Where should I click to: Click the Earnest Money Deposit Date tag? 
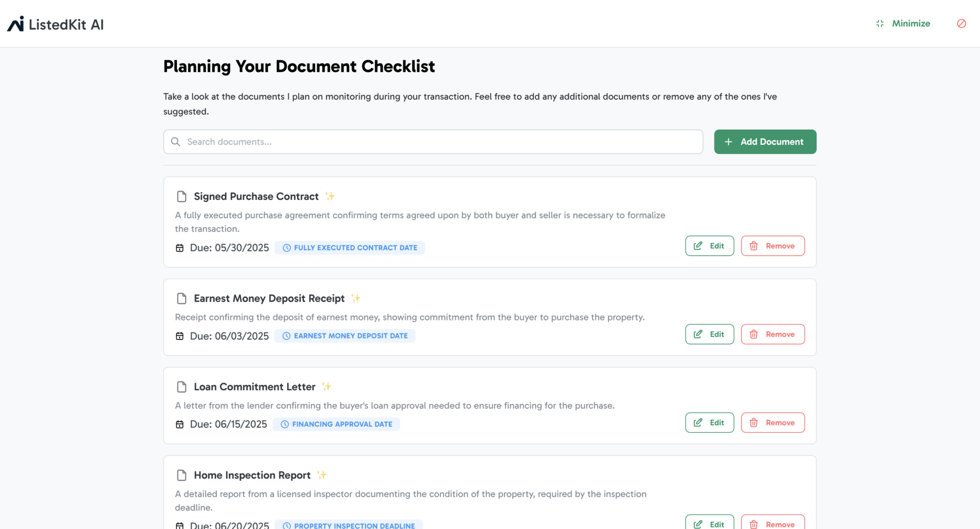click(345, 336)
